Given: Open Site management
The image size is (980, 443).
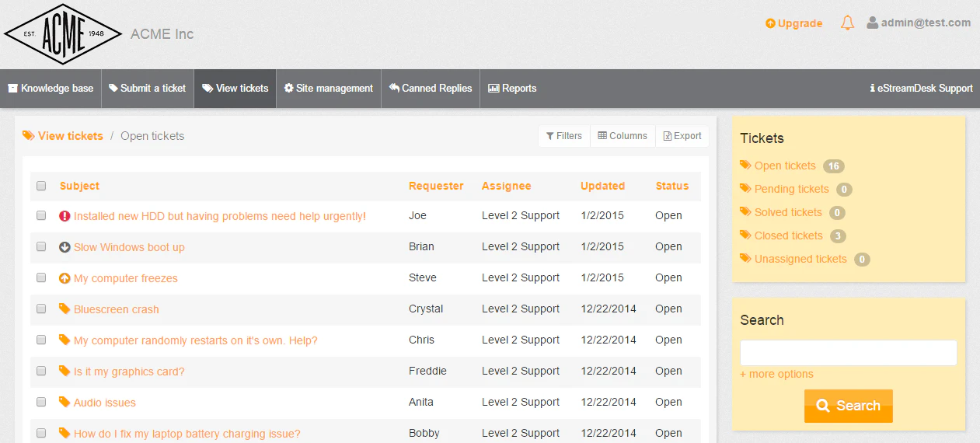Looking at the screenshot, I should pyautogui.click(x=329, y=89).
